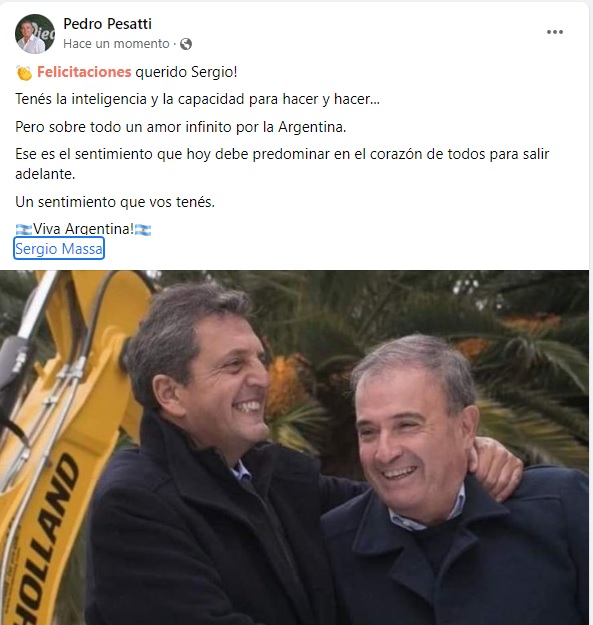Click the Pedro Pesatti author name
Viewport: 593px width, 625px height.
tap(107, 24)
